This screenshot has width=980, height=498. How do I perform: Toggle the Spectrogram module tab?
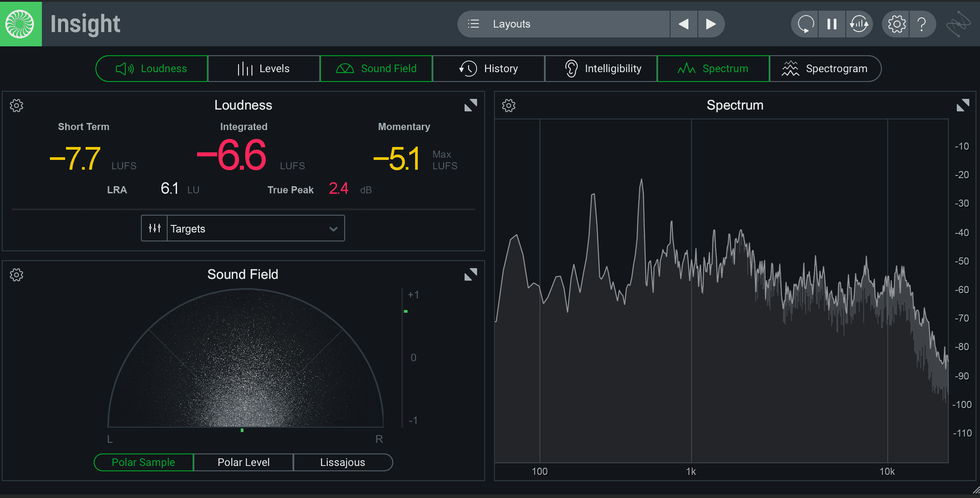click(x=825, y=69)
